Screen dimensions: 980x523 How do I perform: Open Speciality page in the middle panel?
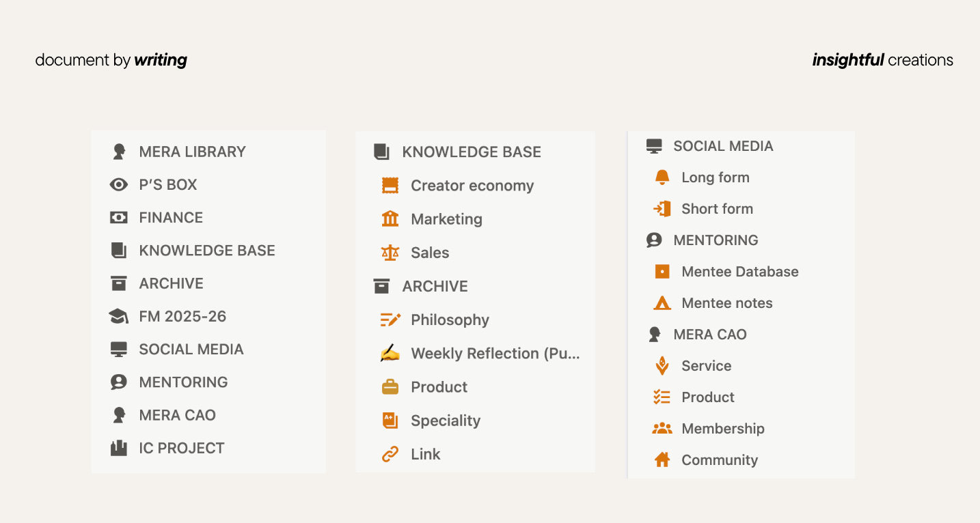click(446, 421)
